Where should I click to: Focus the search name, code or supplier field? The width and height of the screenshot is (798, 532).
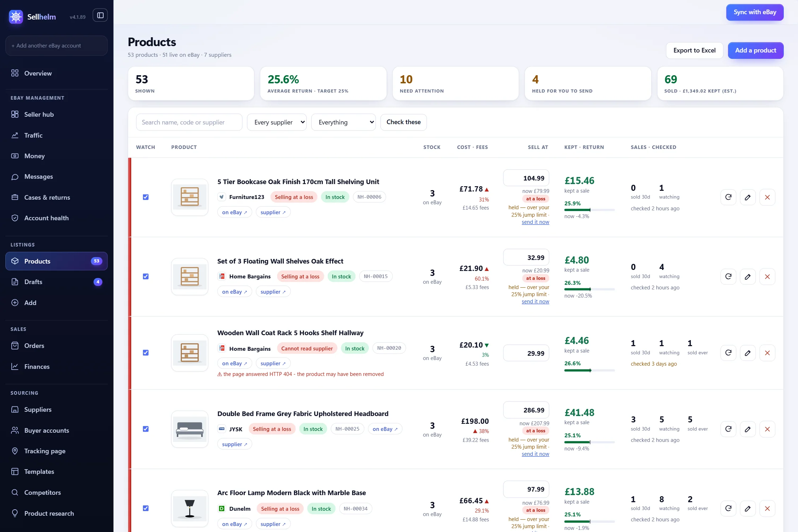(189, 122)
